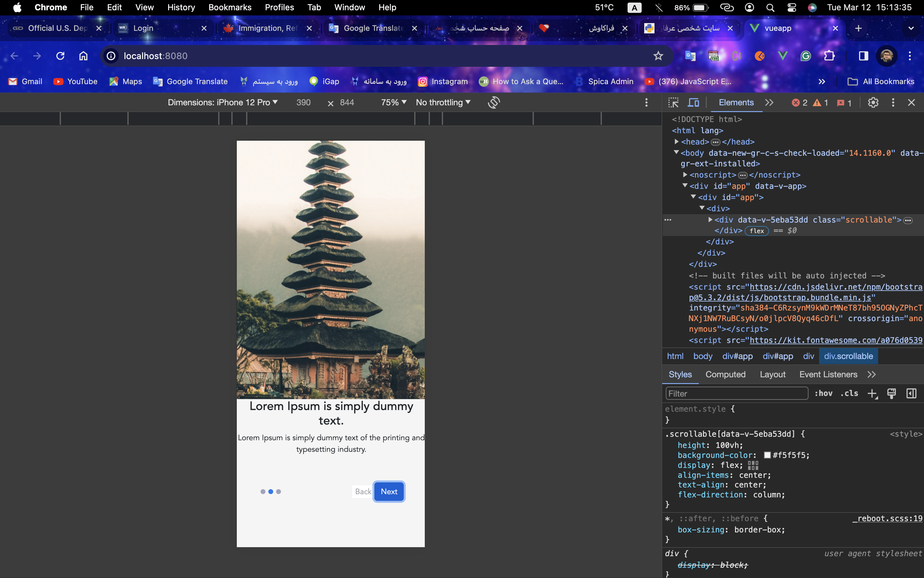Open the Chrome three-dot menu

tap(910, 56)
